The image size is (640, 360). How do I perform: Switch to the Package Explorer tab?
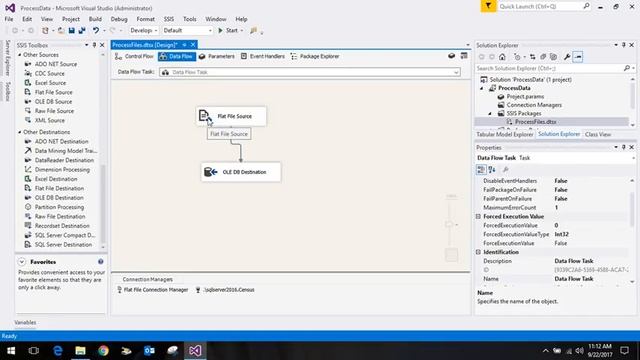315,56
